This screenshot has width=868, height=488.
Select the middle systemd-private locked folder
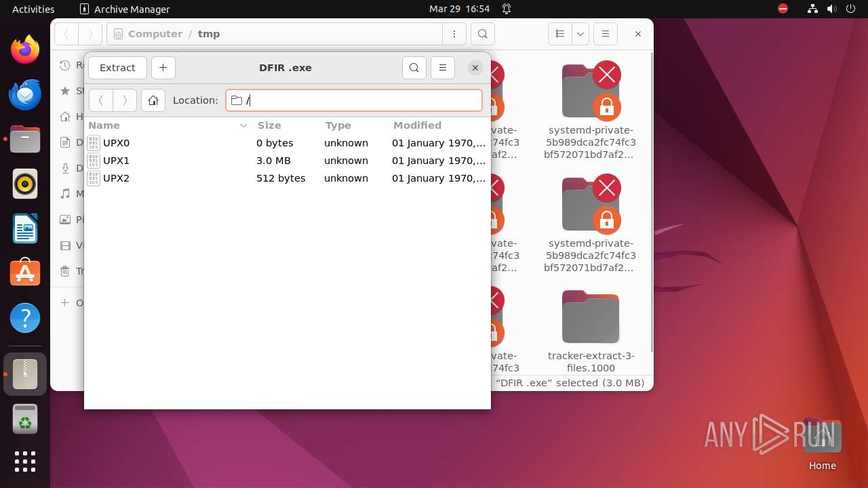591,224
